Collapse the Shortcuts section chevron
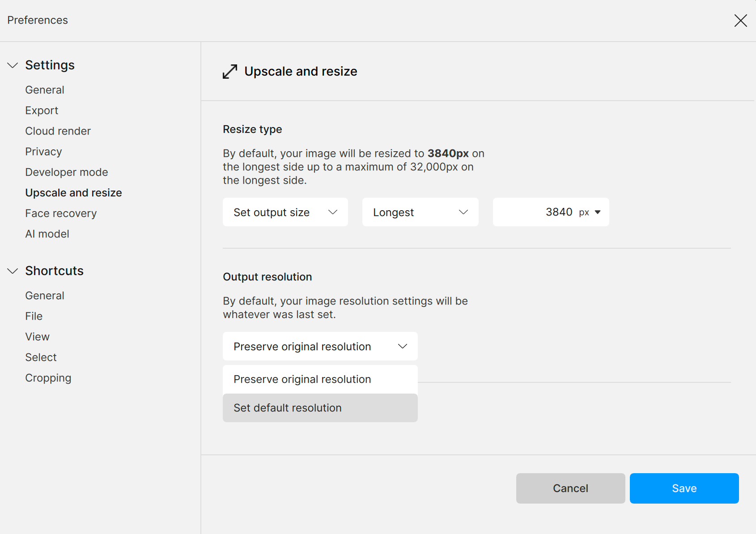This screenshot has height=534, width=756. pyautogui.click(x=13, y=271)
